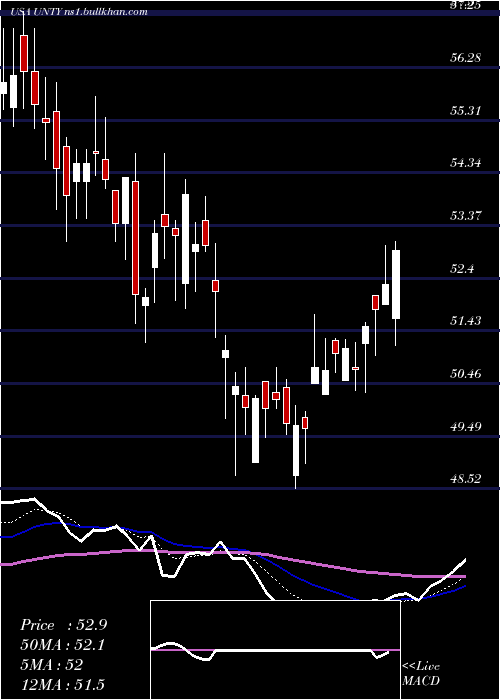Click inside the MACD inset chart
Image resolution: width=500 pixels, height=700 pixels.
tap(275, 650)
